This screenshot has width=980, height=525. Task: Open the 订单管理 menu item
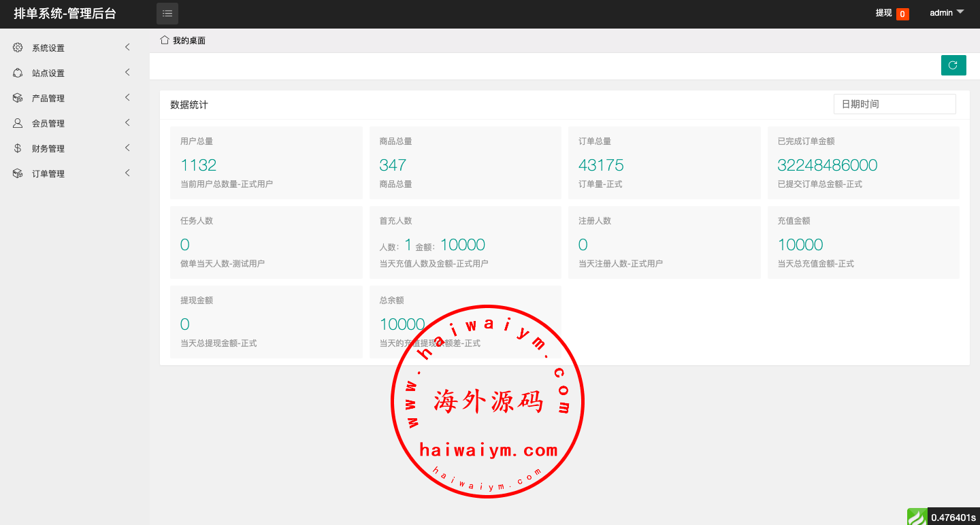48,173
